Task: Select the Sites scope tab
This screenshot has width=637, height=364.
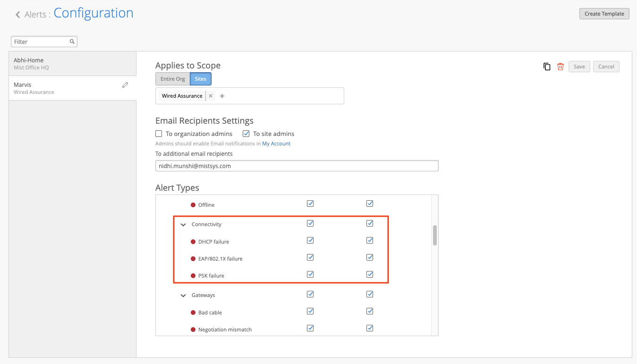Action: point(201,79)
